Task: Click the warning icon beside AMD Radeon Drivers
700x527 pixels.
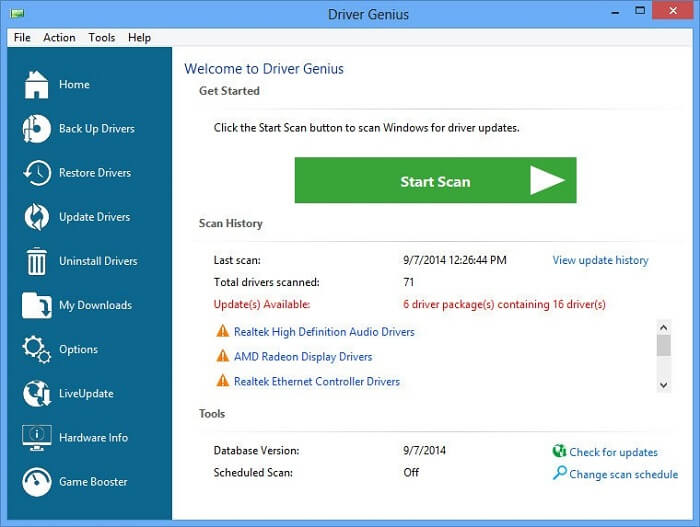Action: [x=222, y=356]
